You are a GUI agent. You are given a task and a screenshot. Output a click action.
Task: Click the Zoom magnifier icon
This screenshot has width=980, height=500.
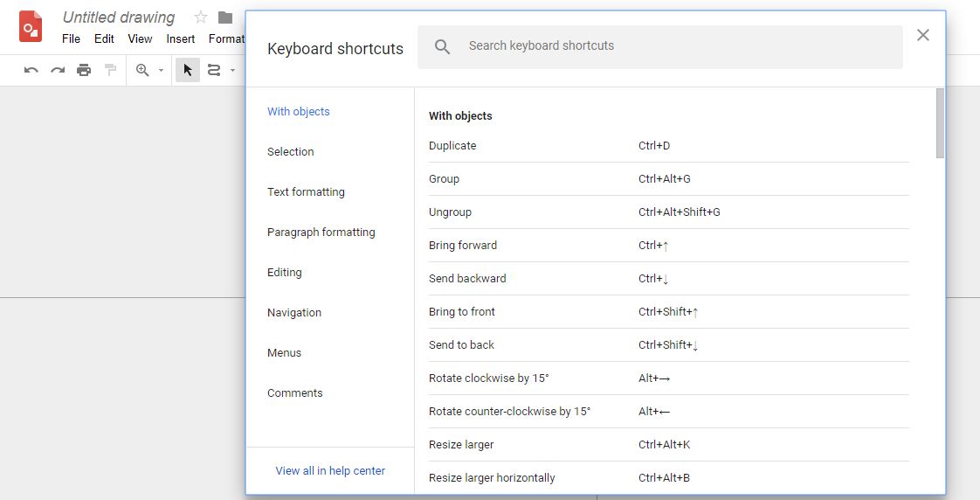point(142,70)
